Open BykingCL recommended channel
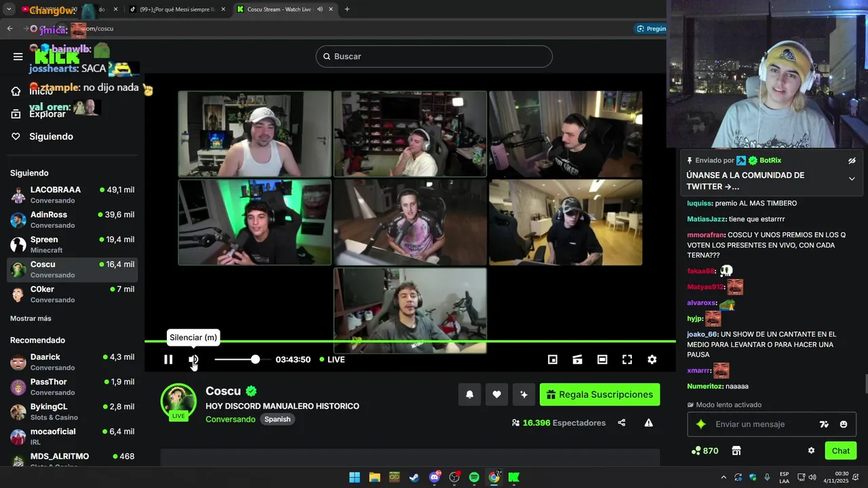 (73, 411)
